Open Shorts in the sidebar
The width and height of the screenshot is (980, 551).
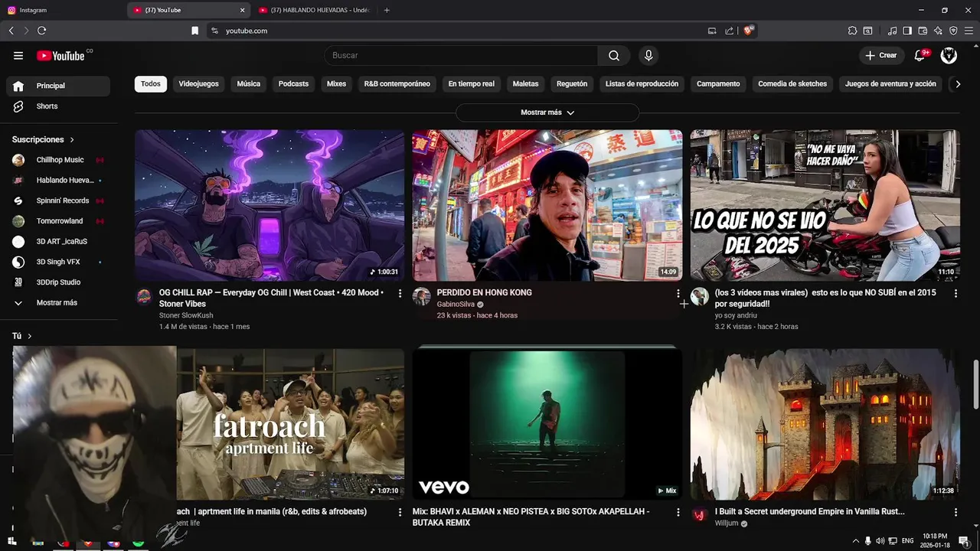pos(58,106)
